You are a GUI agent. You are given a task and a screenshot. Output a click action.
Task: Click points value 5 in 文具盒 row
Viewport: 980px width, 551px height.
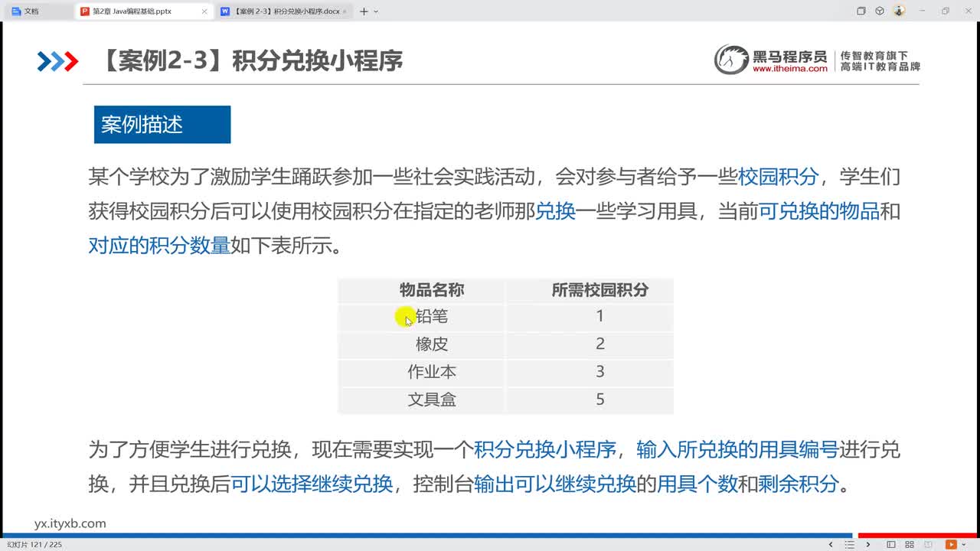pyautogui.click(x=600, y=399)
